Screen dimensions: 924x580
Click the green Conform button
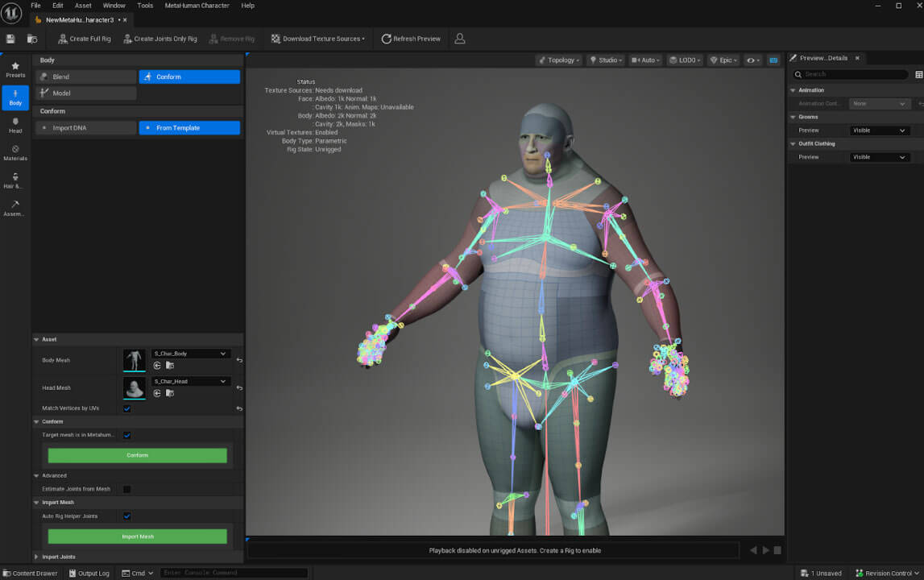point(137,455)
